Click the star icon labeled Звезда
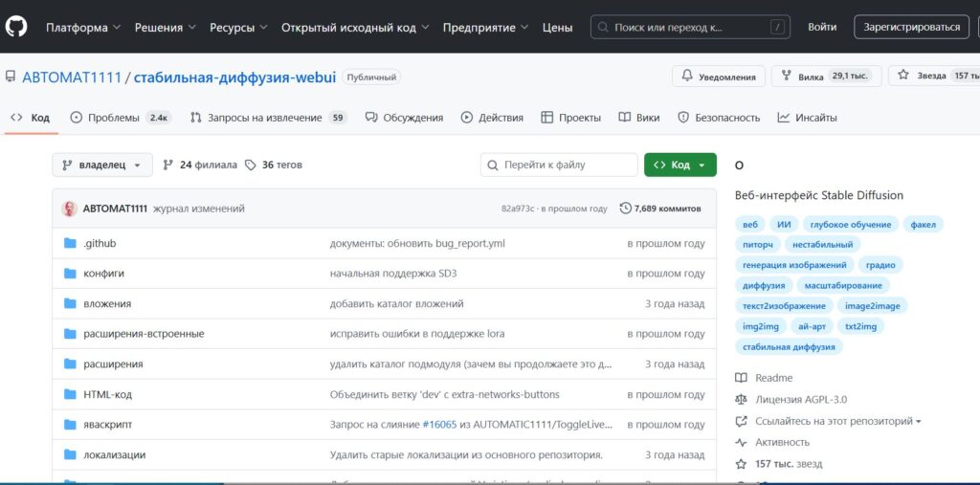 [x=902, y=77]
